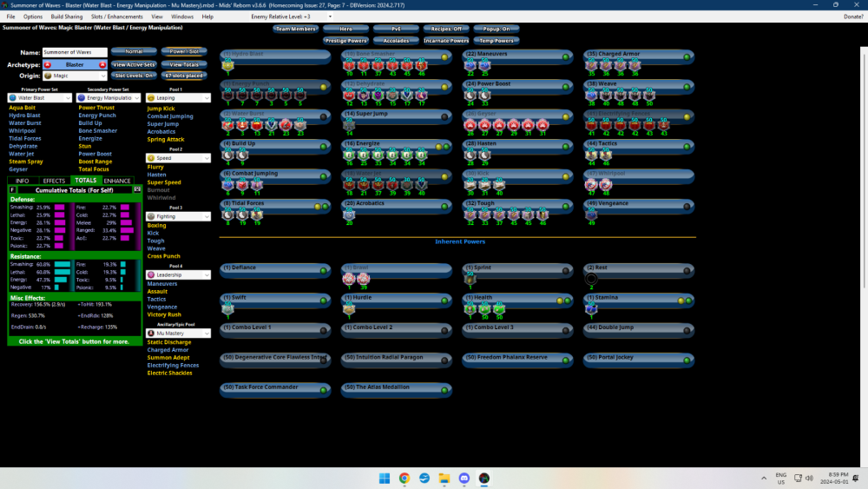Click the F icon left of Cumulative Totals
Viewport: 868px width, 489px height.
12,189
